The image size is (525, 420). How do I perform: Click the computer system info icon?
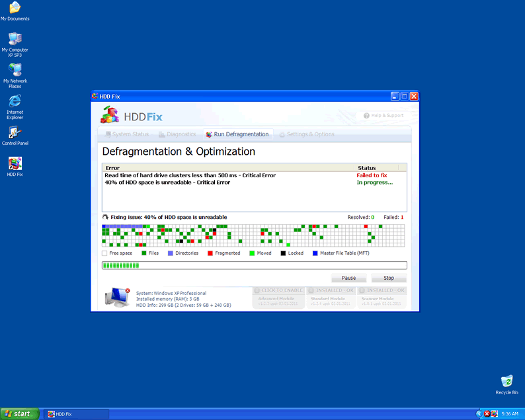116,298
